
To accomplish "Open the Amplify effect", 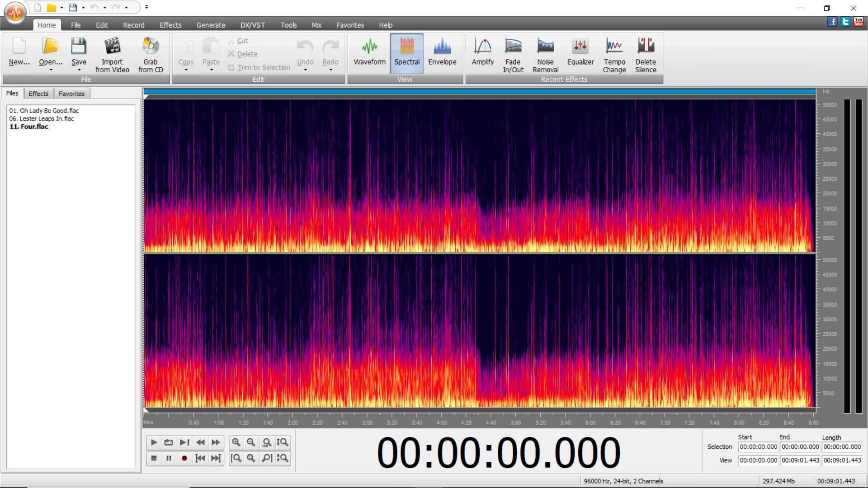I will tap(482, 53).
